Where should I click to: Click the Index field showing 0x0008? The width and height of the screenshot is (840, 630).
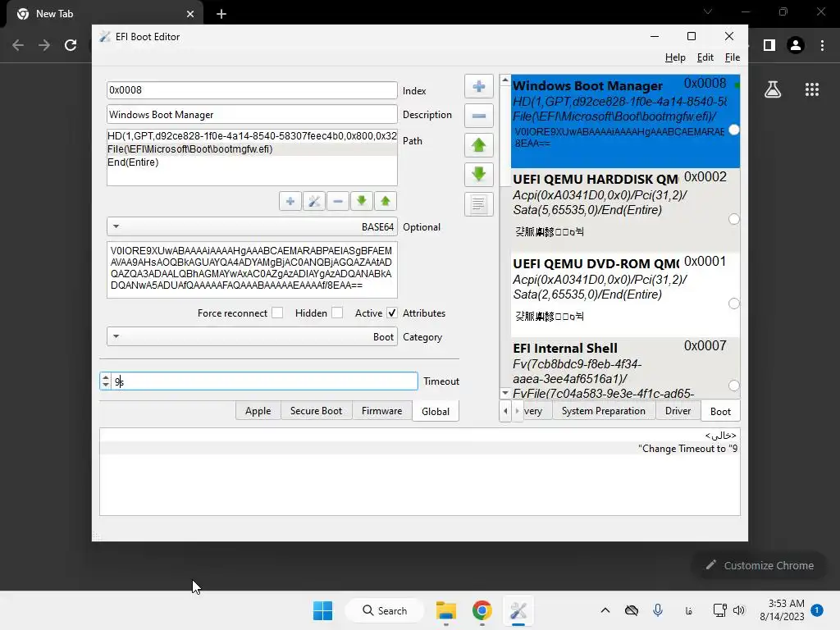pos(252,90)
